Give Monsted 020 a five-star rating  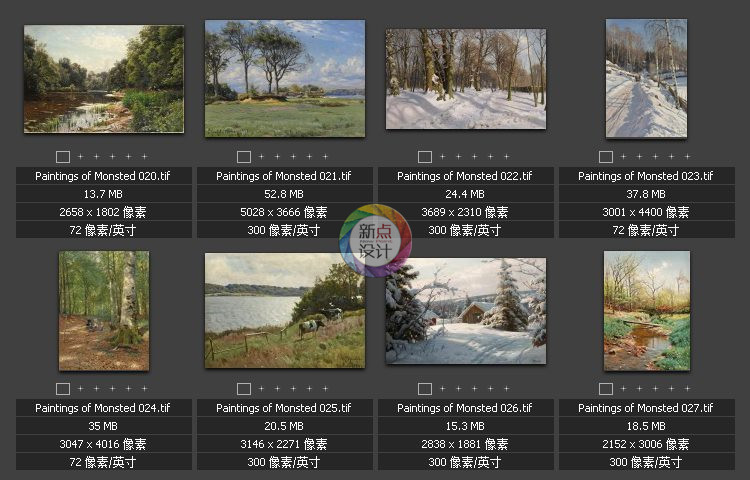click(x=144, y=156)
